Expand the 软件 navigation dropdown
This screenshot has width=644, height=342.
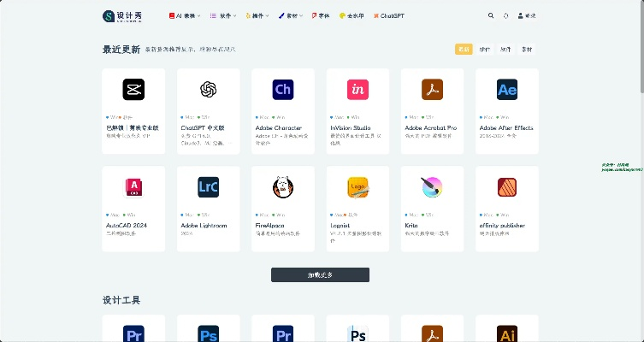point(224,15)
